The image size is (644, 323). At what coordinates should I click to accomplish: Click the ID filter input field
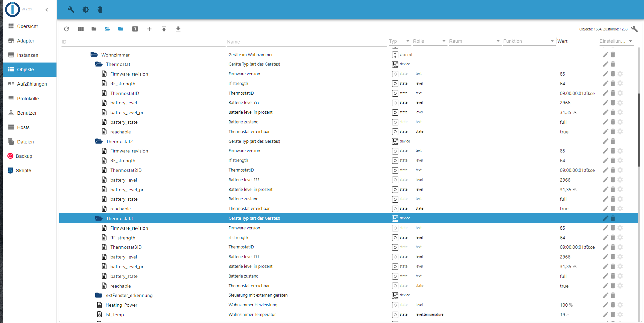(x=143, y=42)
